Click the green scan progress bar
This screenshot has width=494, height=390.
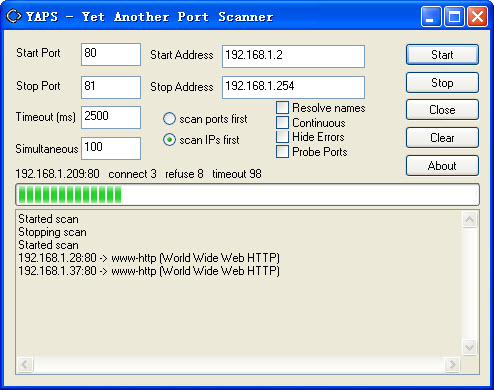(x=247, y=195)
